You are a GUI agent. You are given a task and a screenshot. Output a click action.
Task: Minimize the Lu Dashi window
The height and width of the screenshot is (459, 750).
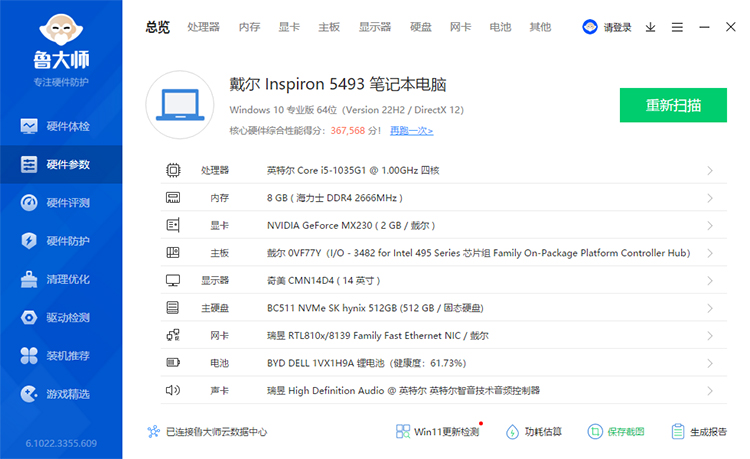pos(704,27)
